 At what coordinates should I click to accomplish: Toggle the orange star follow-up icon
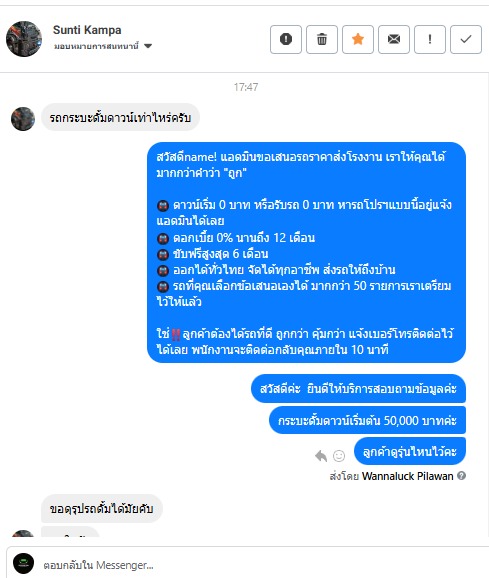[x=358, y=39]
